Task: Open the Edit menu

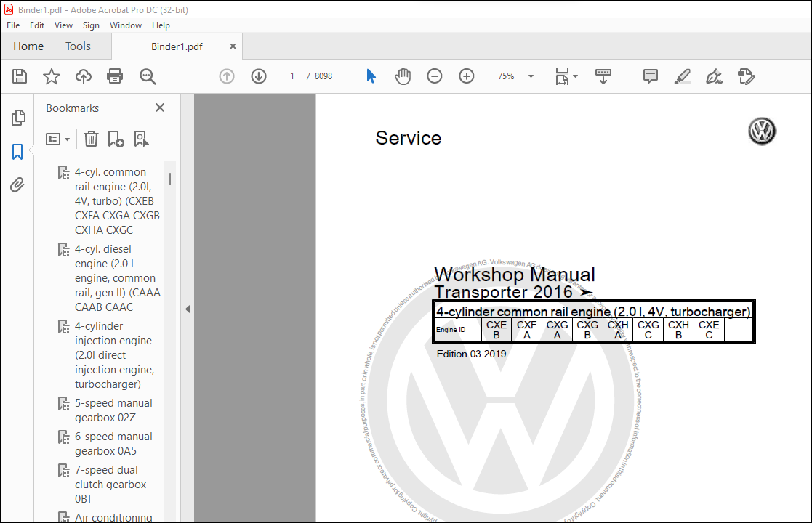Action: coord(37,25)
